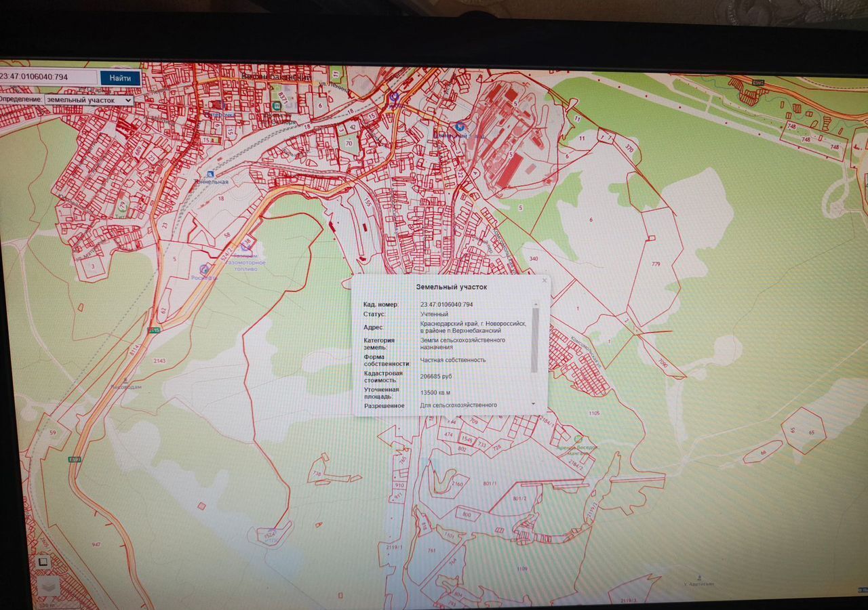Click the Частная собственность ownership value
Viewport: 868px width, 610px height.
[453, 360]
